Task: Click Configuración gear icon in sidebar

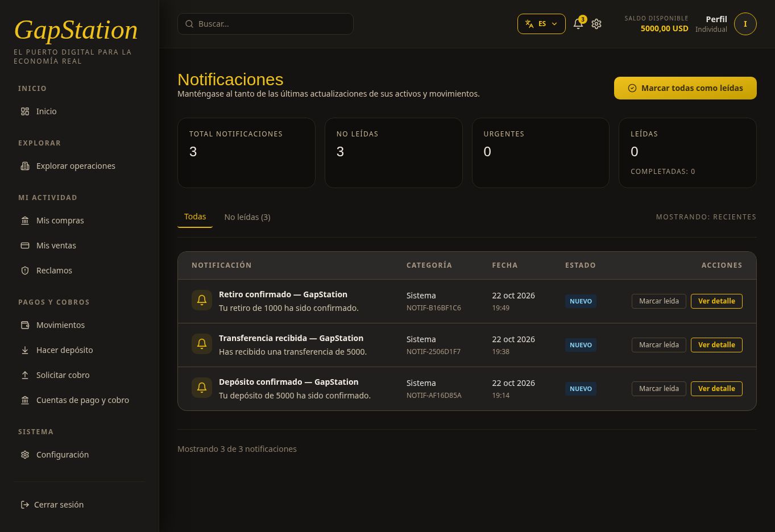Action: click(25, 455)
